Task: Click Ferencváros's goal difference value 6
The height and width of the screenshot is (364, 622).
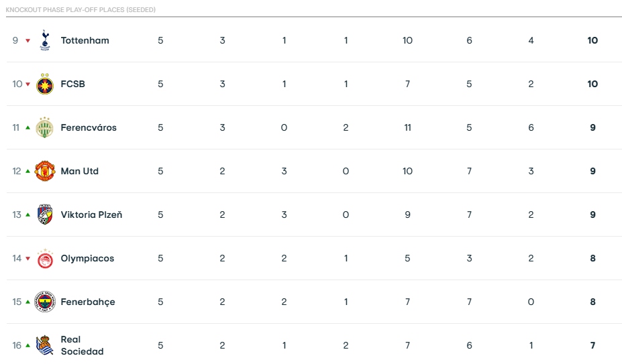Action: pyautogui.click(x=531, y=127)
